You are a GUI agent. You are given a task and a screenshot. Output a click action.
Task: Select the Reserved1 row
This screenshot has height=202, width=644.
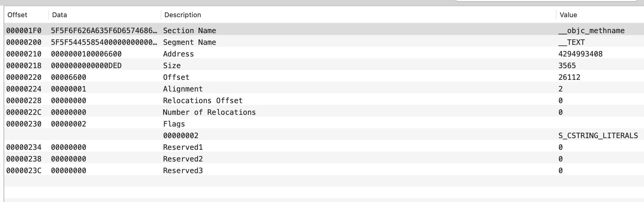point(324,147)
